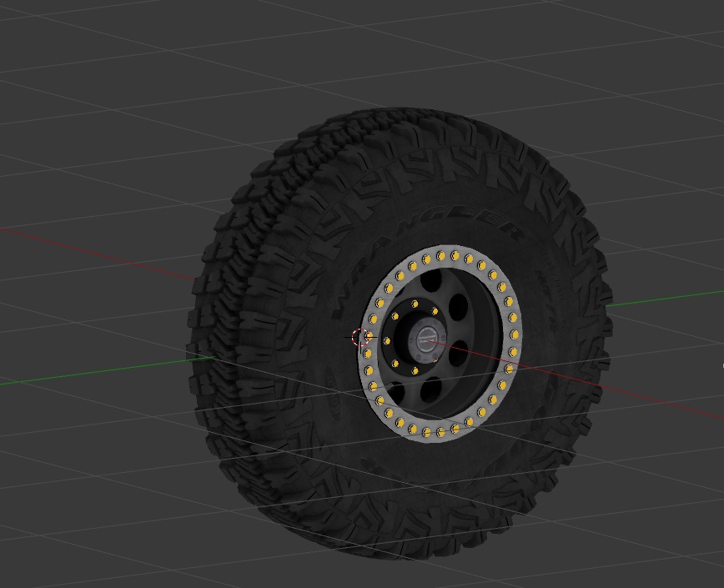
Task: Click the center hub cap of the wheel
Action: [x=427, y=339]
